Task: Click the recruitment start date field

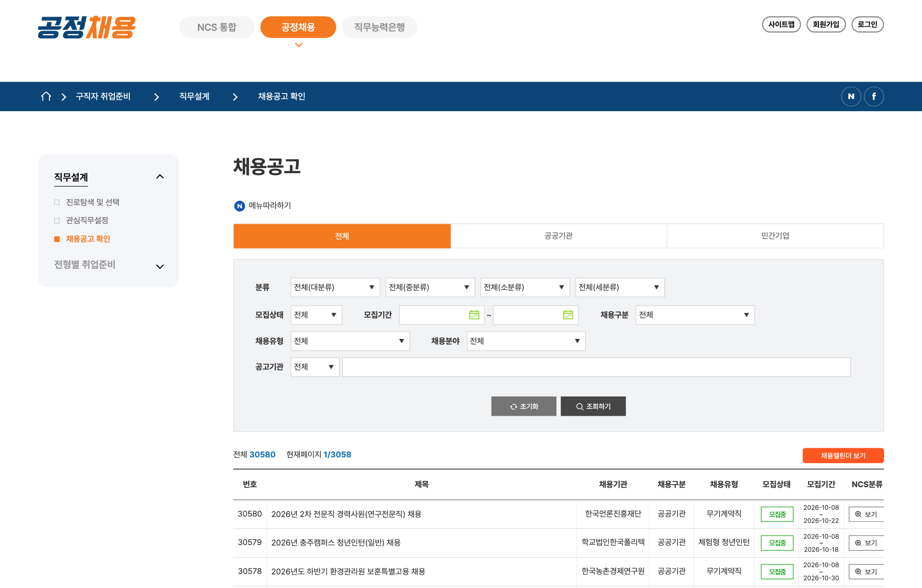Action: pos(442,315)
